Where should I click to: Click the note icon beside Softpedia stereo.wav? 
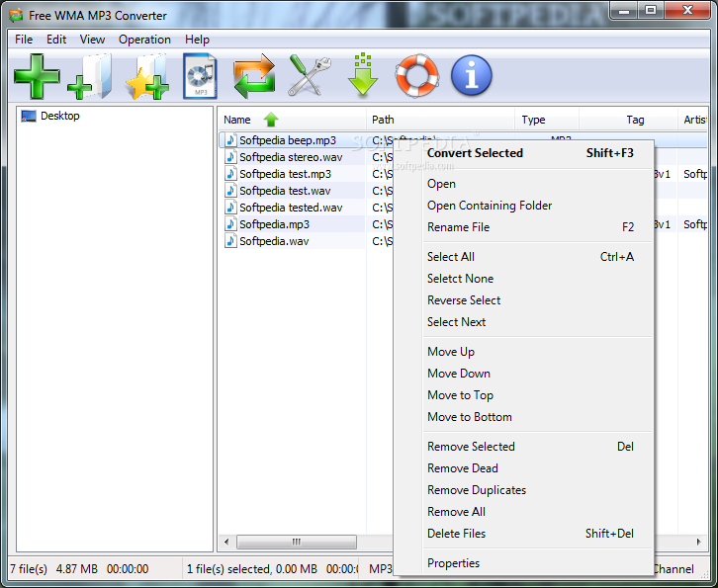(x=230, y=157)
